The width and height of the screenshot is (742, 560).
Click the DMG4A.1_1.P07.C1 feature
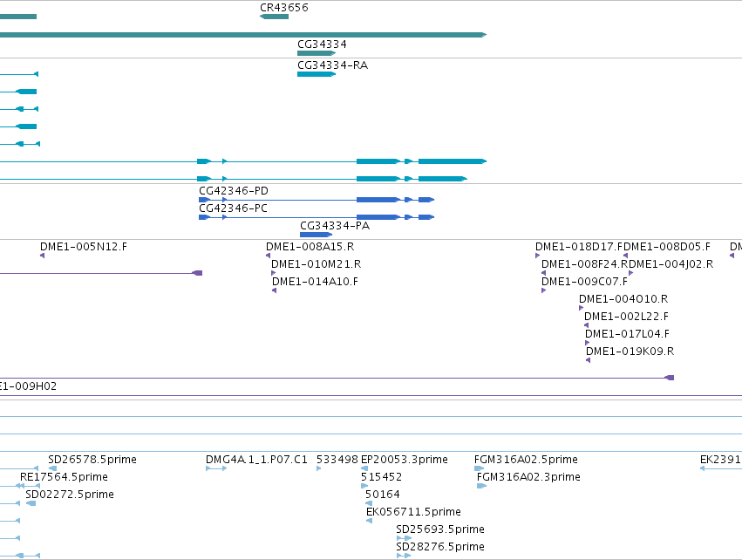(x=216, y=468)
